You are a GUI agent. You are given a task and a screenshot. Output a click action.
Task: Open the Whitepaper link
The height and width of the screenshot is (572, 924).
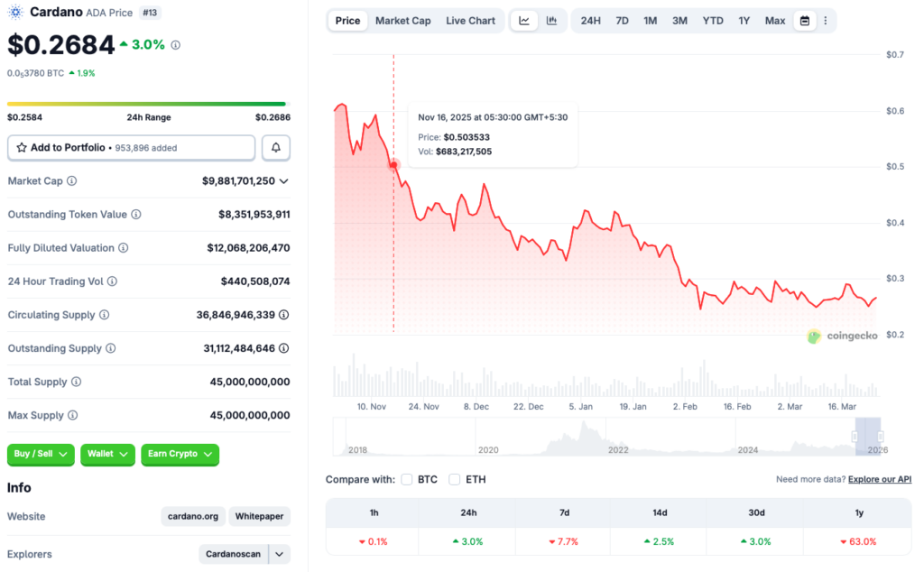tap(259, 516)
